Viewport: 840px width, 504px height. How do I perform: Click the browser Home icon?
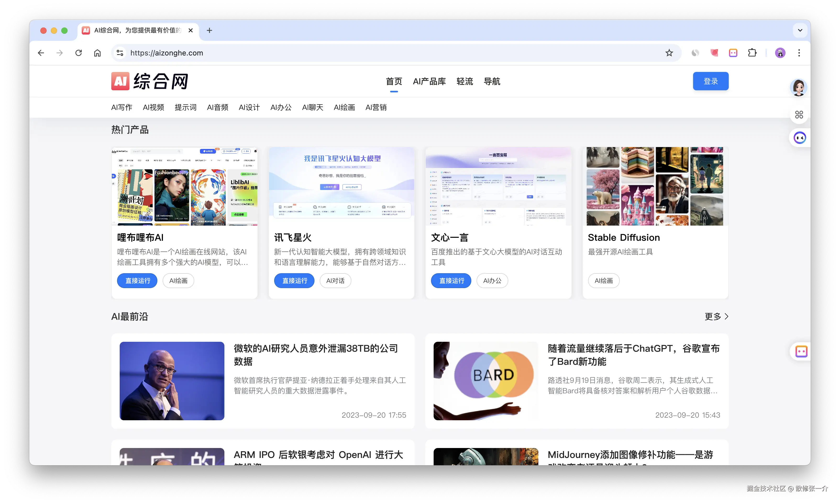point(97,53)
